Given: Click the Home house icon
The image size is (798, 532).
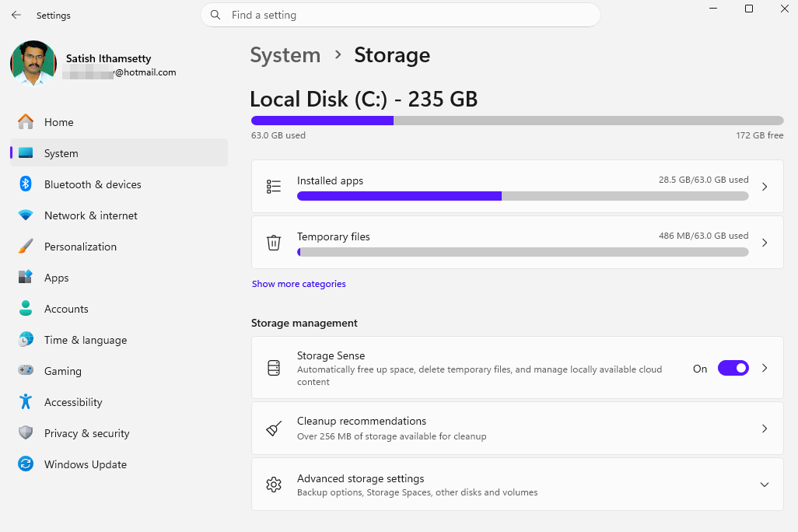Looking at the screenshot, I should click(x=26, y=121).
